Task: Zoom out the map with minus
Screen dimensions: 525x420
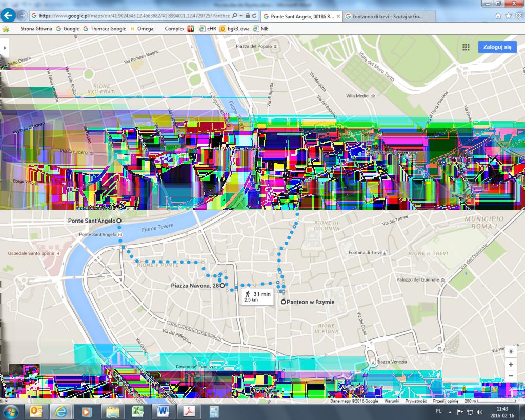Action: click(x=511, y=376)
